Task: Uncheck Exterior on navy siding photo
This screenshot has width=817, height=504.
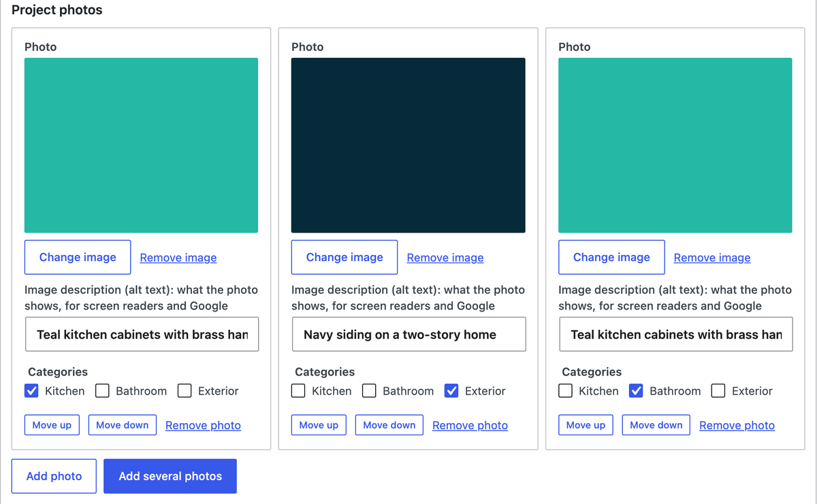Action: (451, 390)
